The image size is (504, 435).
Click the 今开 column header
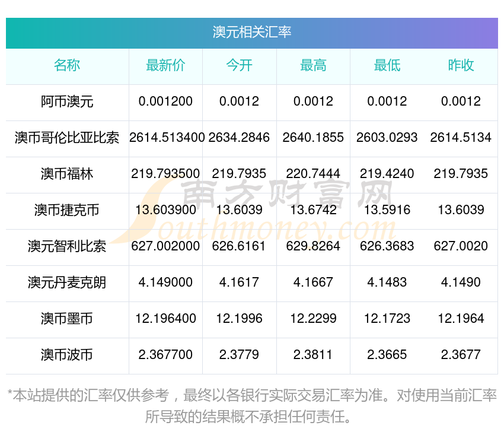[x=239, y=65]
